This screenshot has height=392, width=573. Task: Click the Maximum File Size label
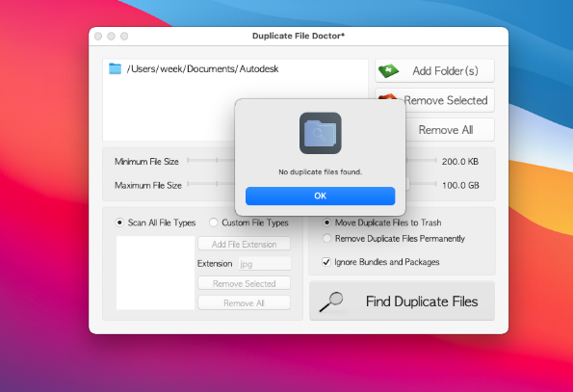pyautogui.click(x=148, y=185)
